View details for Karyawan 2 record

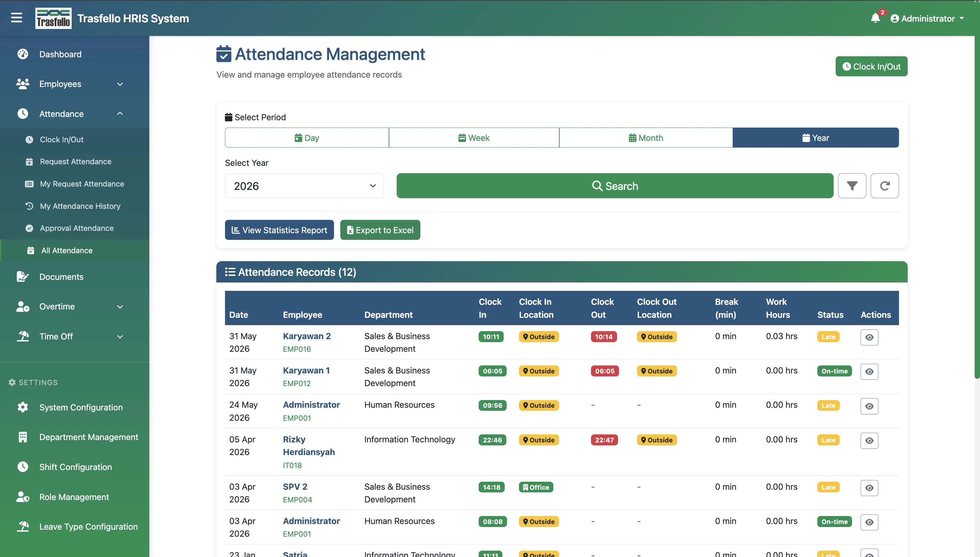pos(869,337)
